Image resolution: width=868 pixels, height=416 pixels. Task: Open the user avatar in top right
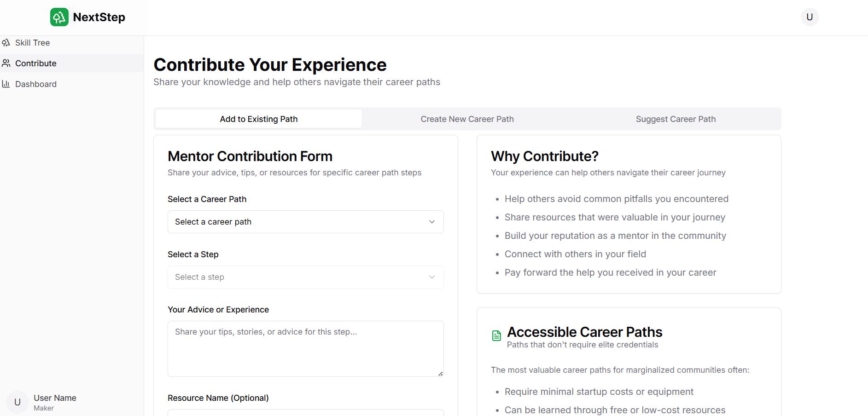(x=810, y=17)
